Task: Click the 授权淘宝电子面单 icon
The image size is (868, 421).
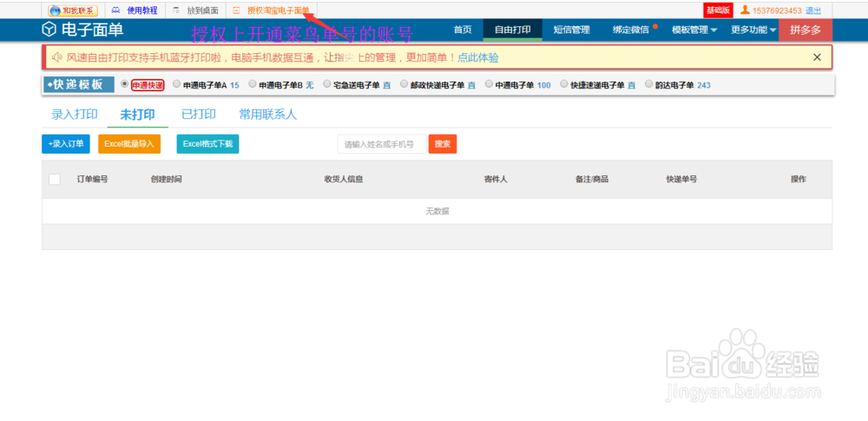Action: point(237,10)
